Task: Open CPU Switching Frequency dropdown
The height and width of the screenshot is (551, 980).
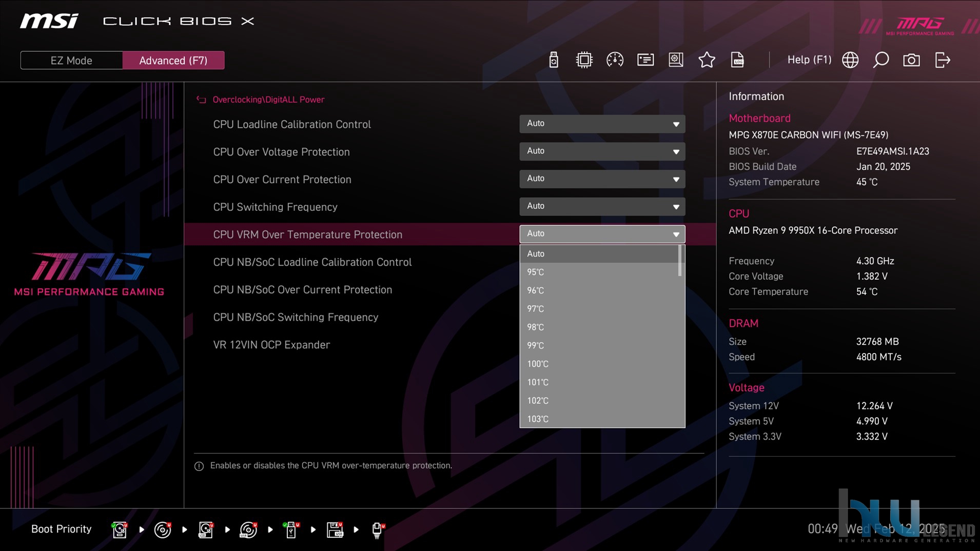Action: [602, 206]
